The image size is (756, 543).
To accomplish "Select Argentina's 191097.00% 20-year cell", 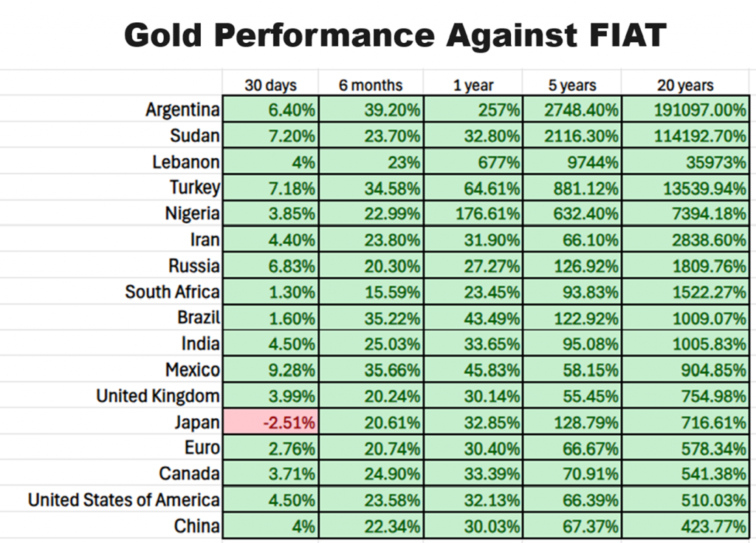I will [685, 110].
